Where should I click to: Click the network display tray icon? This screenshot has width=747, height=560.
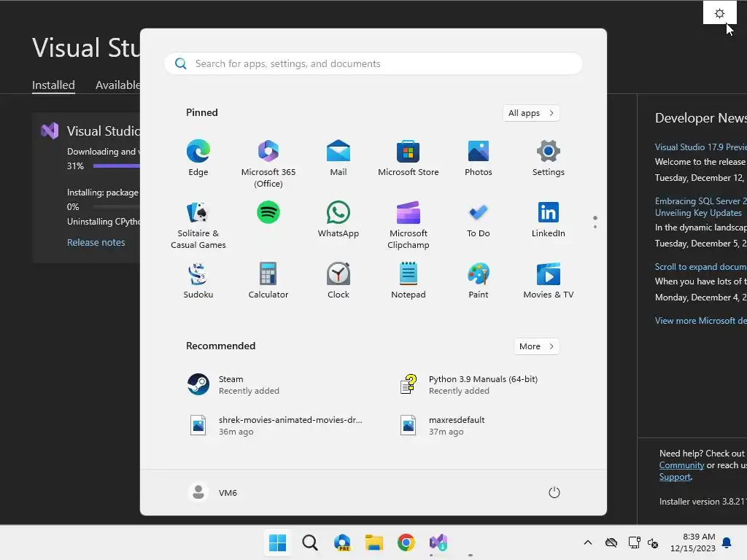634,542
